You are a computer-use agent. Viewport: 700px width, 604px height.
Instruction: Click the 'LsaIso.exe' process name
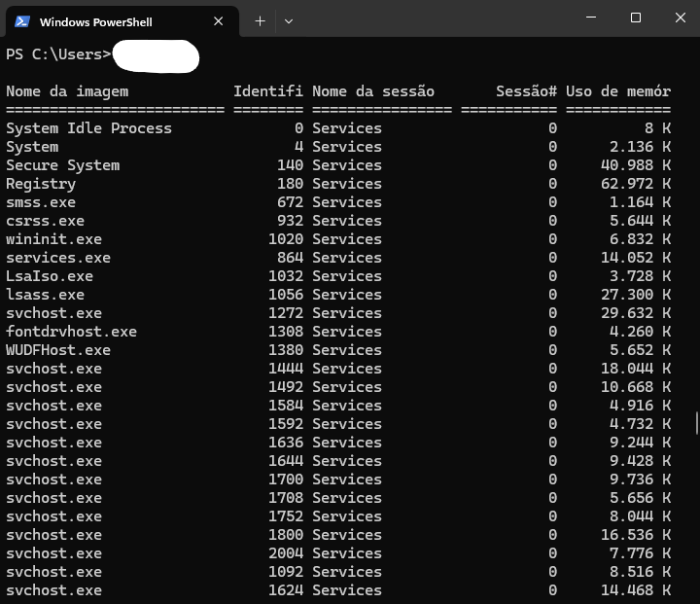pyautogui.click(x=50, y=276)
